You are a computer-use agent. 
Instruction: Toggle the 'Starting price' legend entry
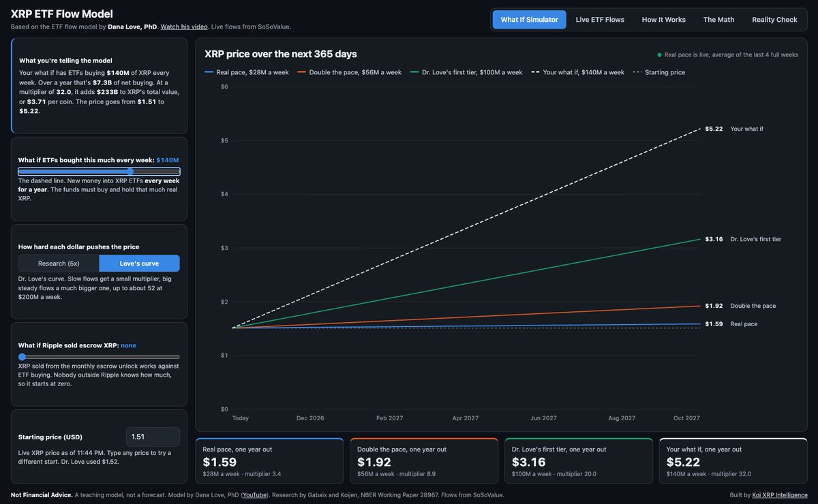[x=659, y=72]
